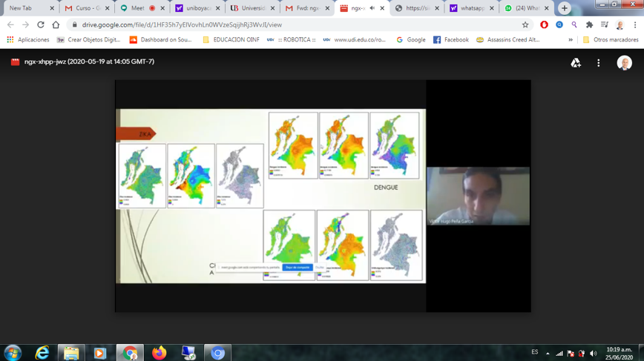Open ROBOTICA bookmark
The width and height of the screenshot is (644, 361).
click(x=291, y=40)
